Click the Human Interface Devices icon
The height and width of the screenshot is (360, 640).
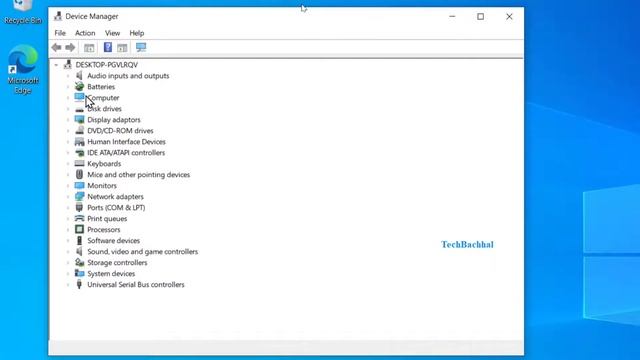point(79,142)
